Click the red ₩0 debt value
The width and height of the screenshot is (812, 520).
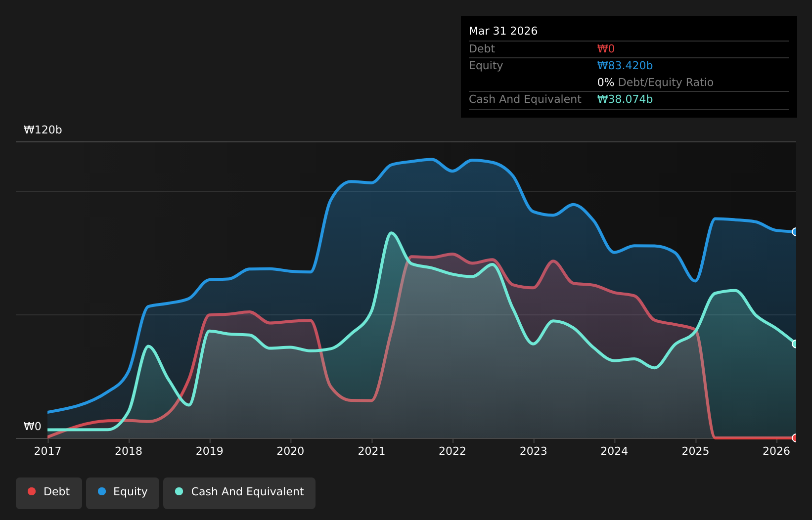pos(606,49)
